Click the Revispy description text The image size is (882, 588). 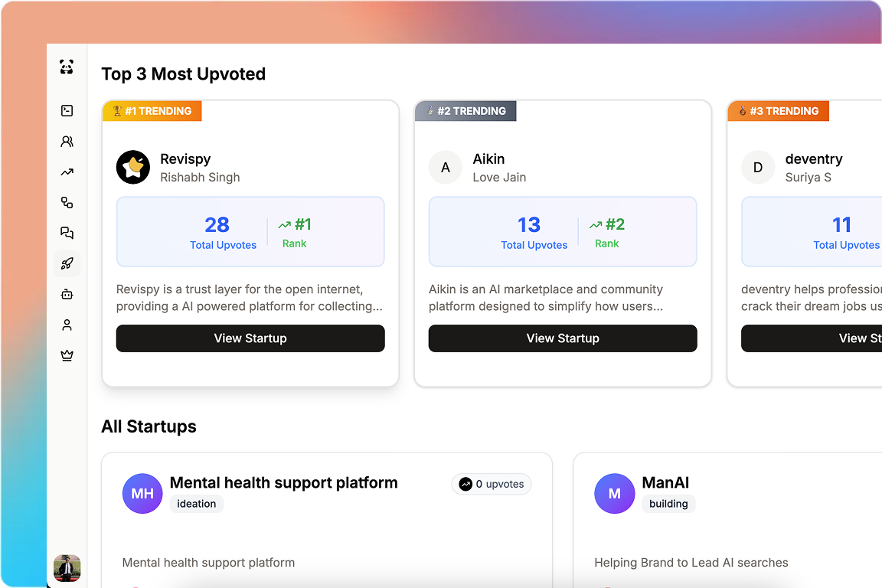(249, 298)
